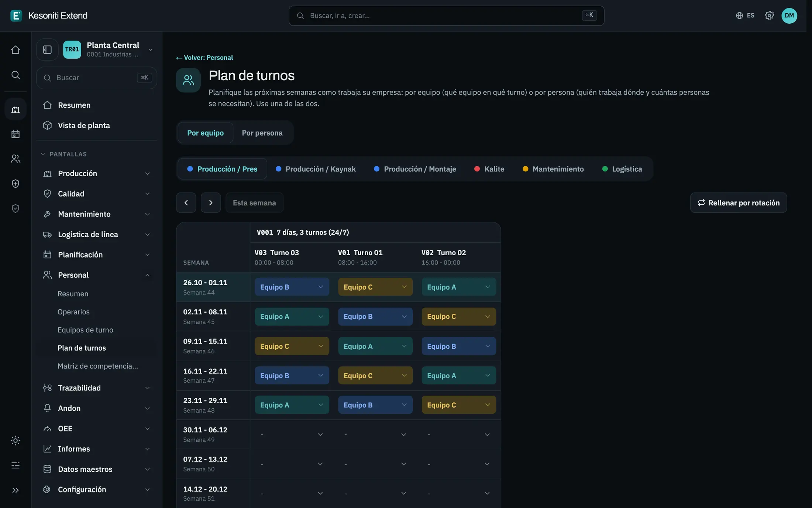Select the Mantenimiento department tab
The width and height of the screenshot is (812, 508).
(x=553, y=169)
